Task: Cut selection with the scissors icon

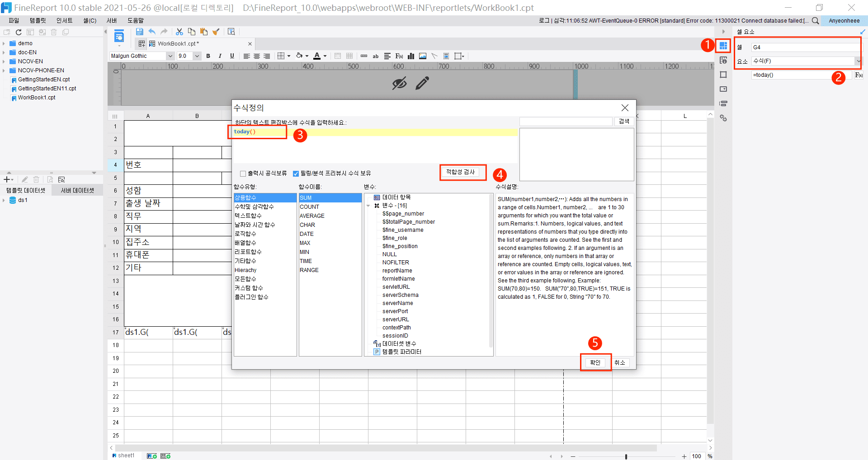Action: (x=179, y=32)
